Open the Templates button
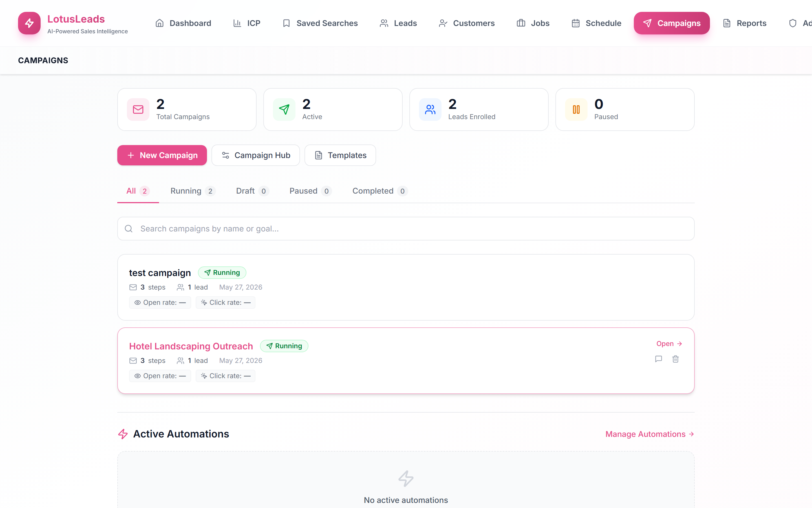The height and width of the screenshot is (508, 812). point(340,155)
